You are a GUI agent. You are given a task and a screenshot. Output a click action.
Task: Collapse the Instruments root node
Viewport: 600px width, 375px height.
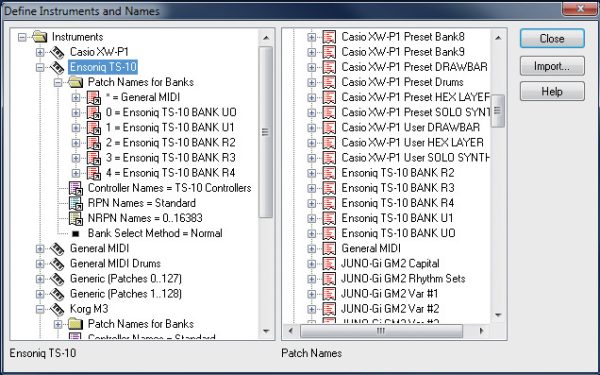(x=22, y=37)
